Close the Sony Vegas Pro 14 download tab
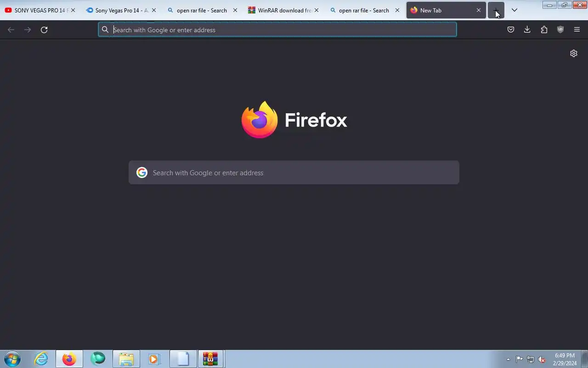 154,10
